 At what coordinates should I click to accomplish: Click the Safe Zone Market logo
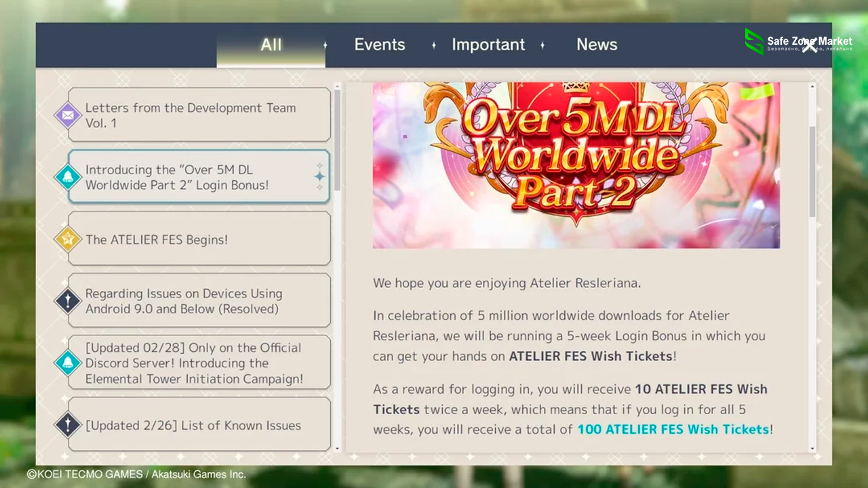coord(754,41)
